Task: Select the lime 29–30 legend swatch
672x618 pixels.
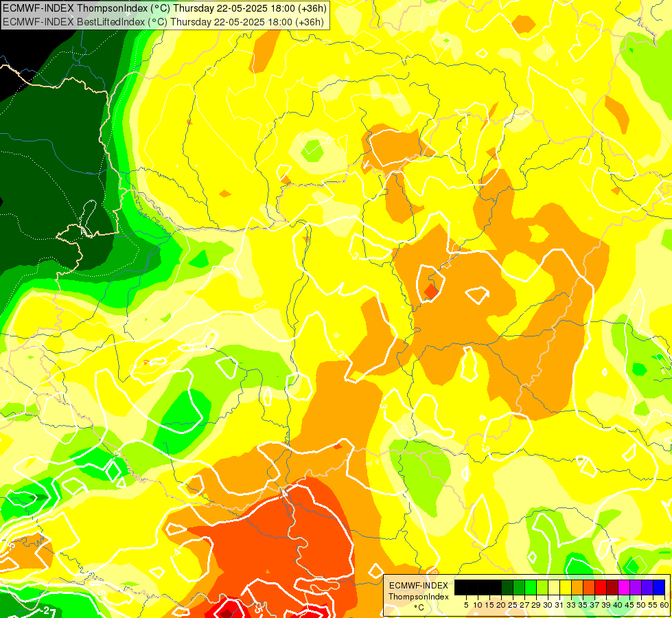Action: (x=542, y=588)
